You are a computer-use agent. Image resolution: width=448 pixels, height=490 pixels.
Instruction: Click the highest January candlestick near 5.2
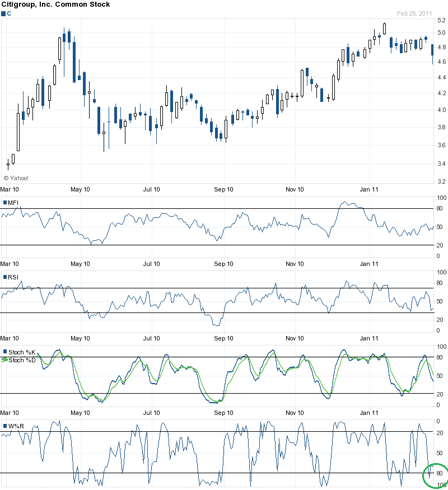point(384,29)
